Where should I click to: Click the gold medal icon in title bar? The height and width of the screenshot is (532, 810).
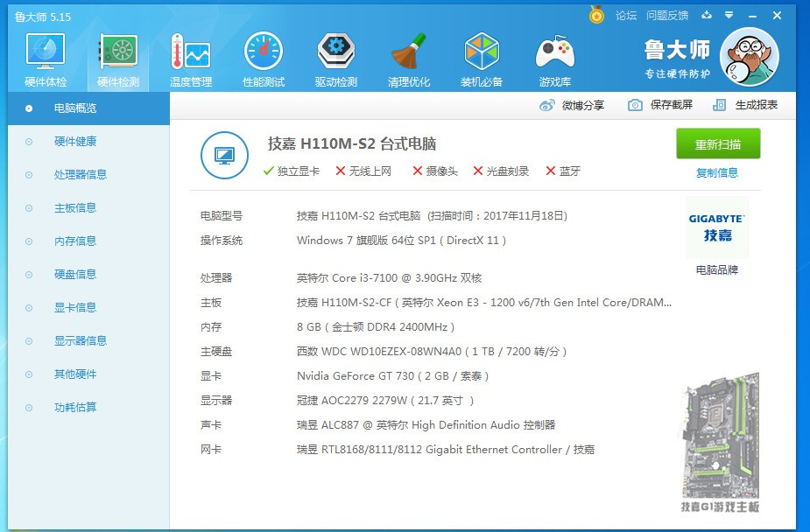click(596, 15)
